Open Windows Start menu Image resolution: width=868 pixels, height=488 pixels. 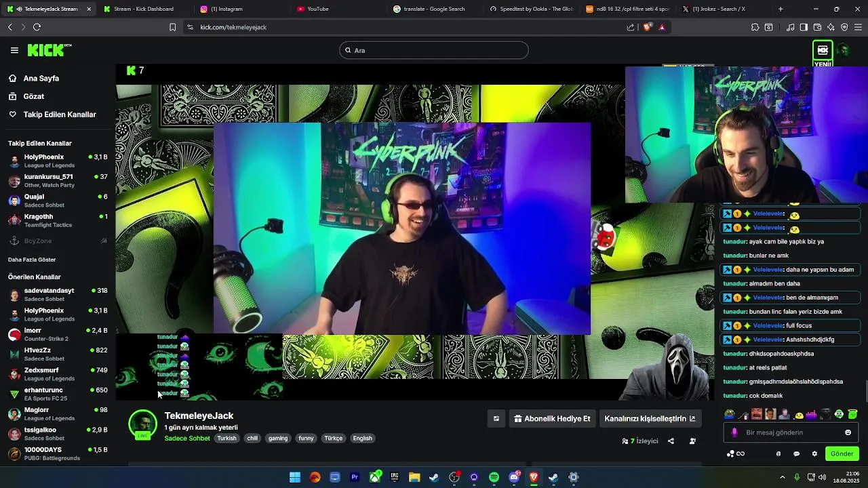tap(295, 478)
